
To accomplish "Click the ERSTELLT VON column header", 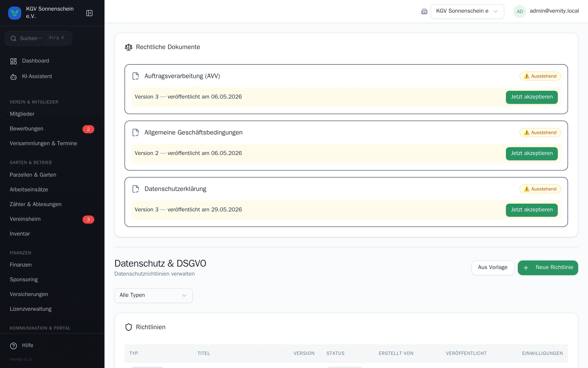I will 396,353.
